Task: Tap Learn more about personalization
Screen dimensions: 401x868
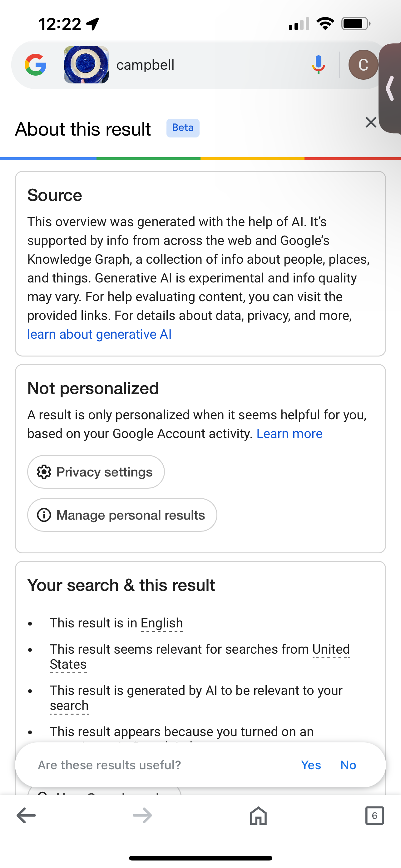Action: point(289,434)
